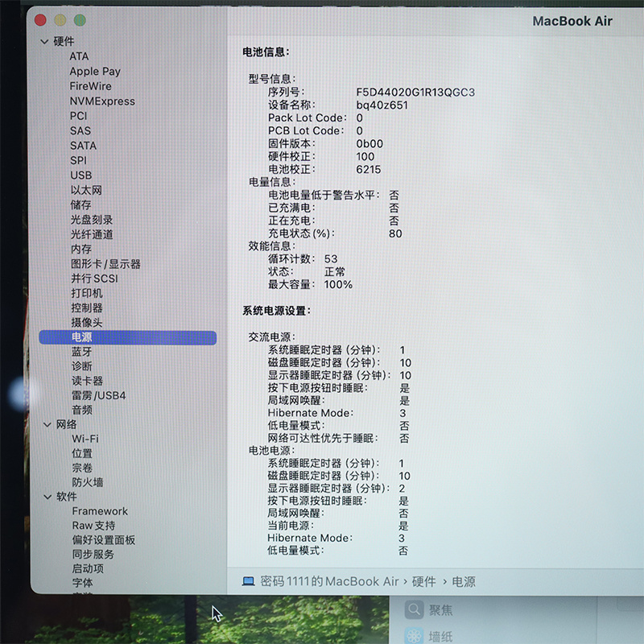Select ATA in the sidebar
The height and width of the screenshot is (644, 644).
79,56
